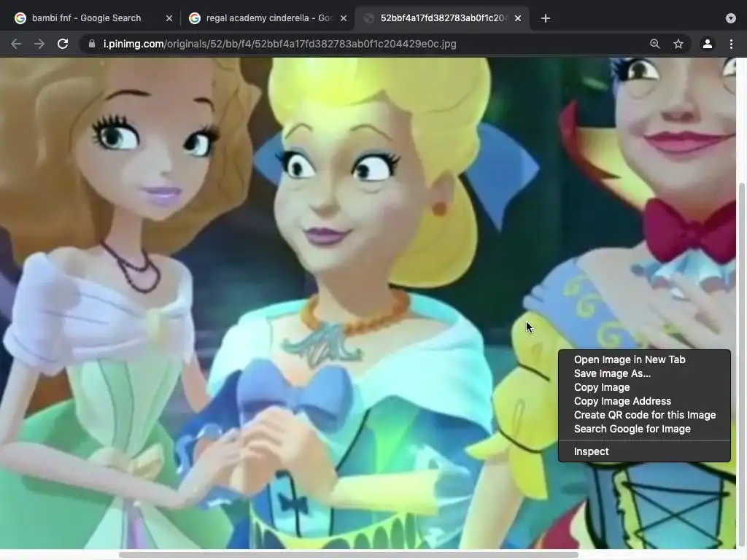The height and width of the screenshot is (560, 747).
Task: Choose Create QR code for this Image
Action: (x=644, y=415)
